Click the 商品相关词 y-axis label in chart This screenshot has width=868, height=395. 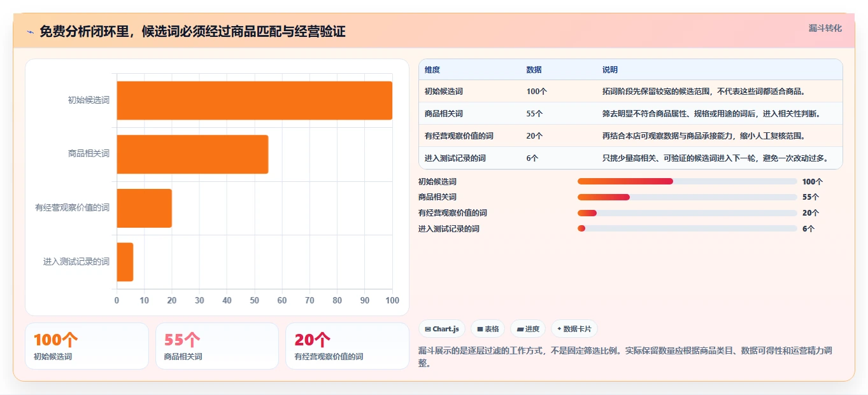click(x=89, y=154)
